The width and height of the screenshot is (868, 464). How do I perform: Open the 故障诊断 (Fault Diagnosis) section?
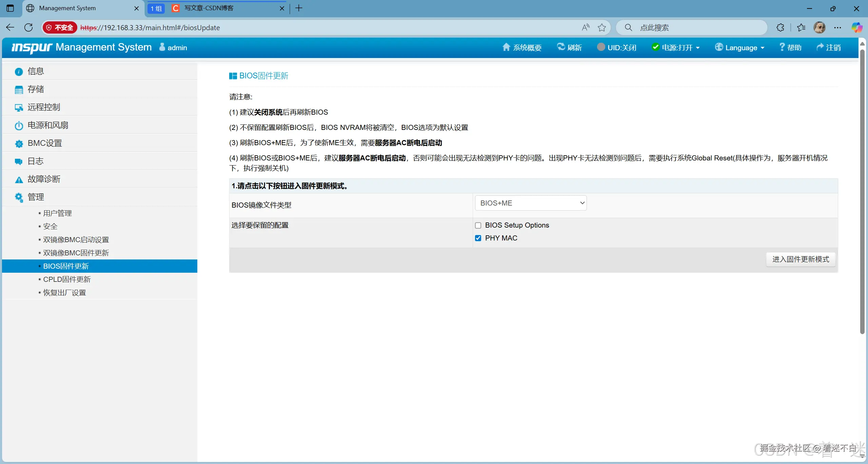(44, 179)
